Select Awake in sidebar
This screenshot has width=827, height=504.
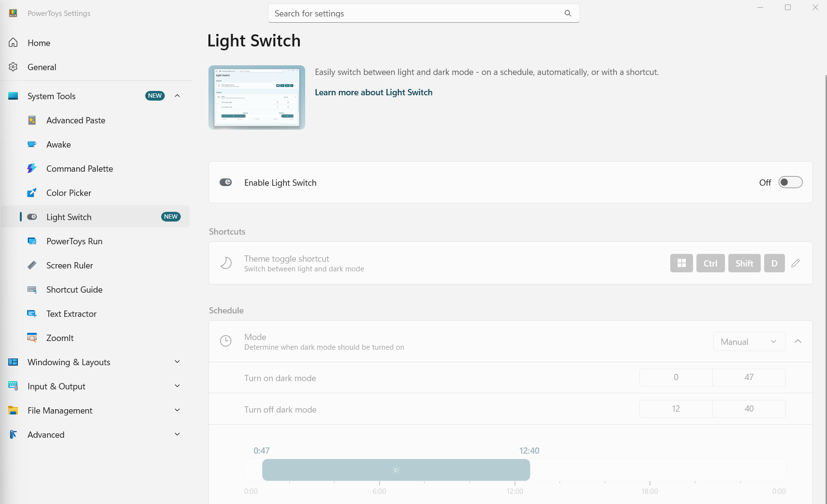point(96,144)
